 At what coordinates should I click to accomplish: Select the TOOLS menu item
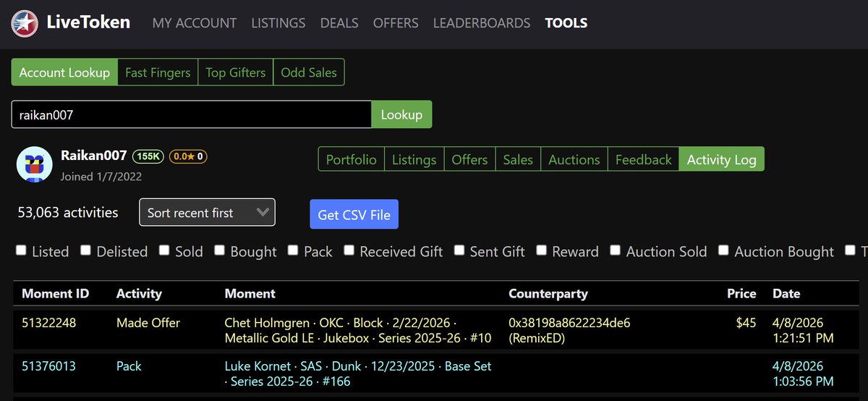[x=566, y=23]
